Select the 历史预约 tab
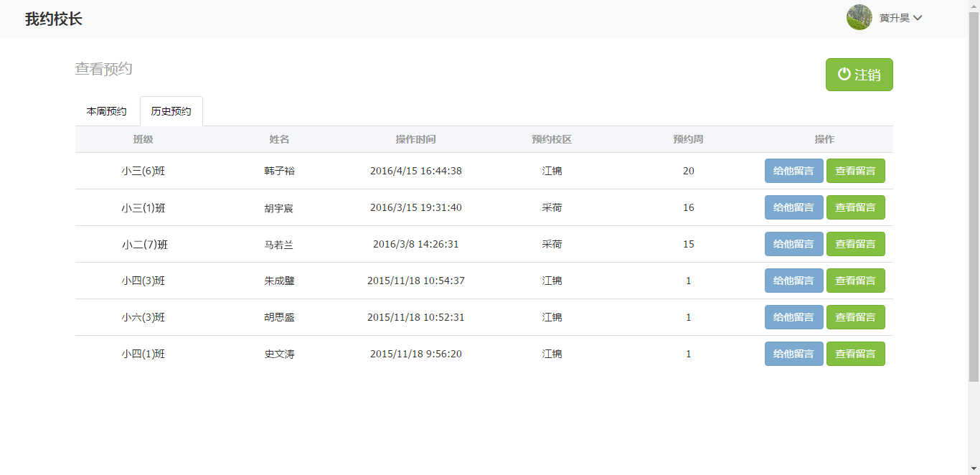This screenshot has height=475, width=980. [171, 111]
